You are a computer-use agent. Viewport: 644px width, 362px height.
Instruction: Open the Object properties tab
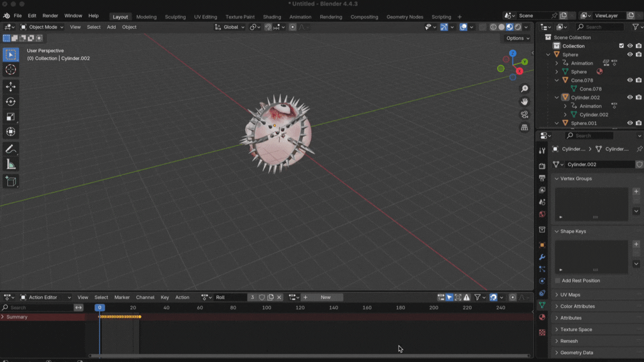(542, 245)
